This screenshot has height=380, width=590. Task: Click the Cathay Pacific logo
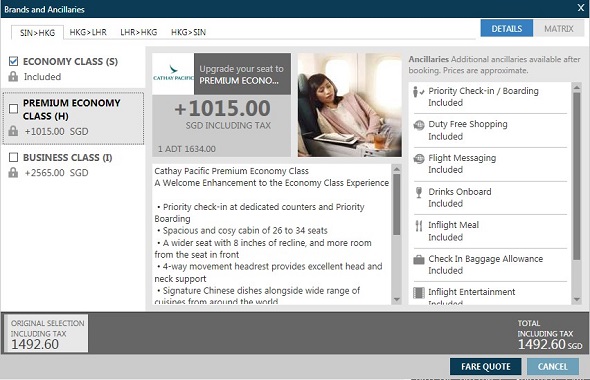pos(173,74)
